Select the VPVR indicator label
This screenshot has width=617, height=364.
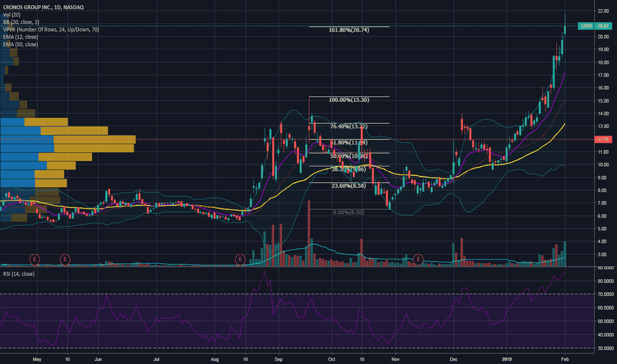51,30
